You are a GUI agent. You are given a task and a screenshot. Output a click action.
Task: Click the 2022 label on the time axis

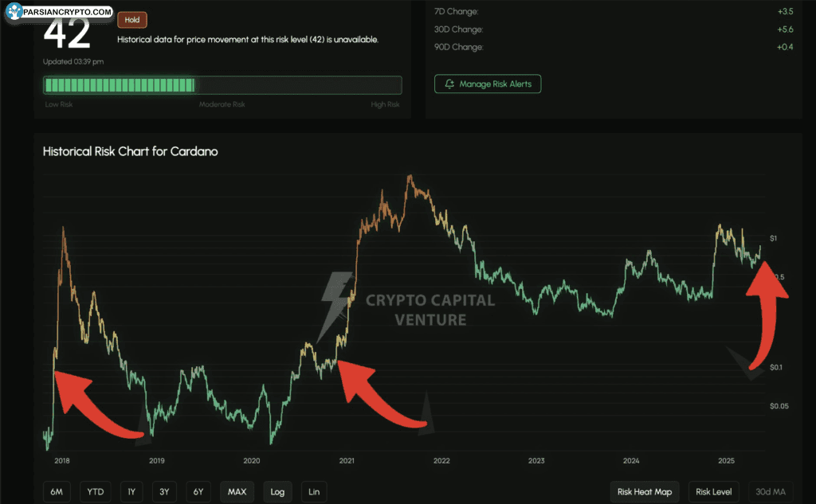(441, 461)
